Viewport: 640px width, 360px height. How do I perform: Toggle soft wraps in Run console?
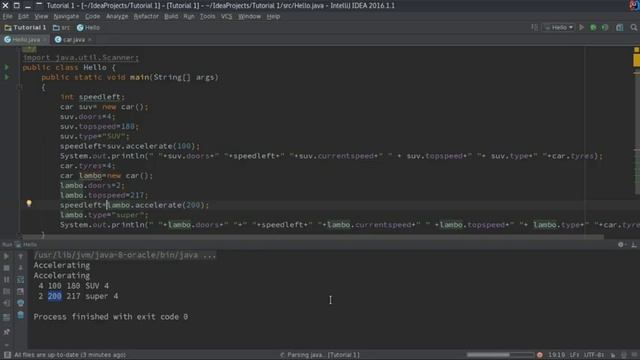[x=20, y=280]
